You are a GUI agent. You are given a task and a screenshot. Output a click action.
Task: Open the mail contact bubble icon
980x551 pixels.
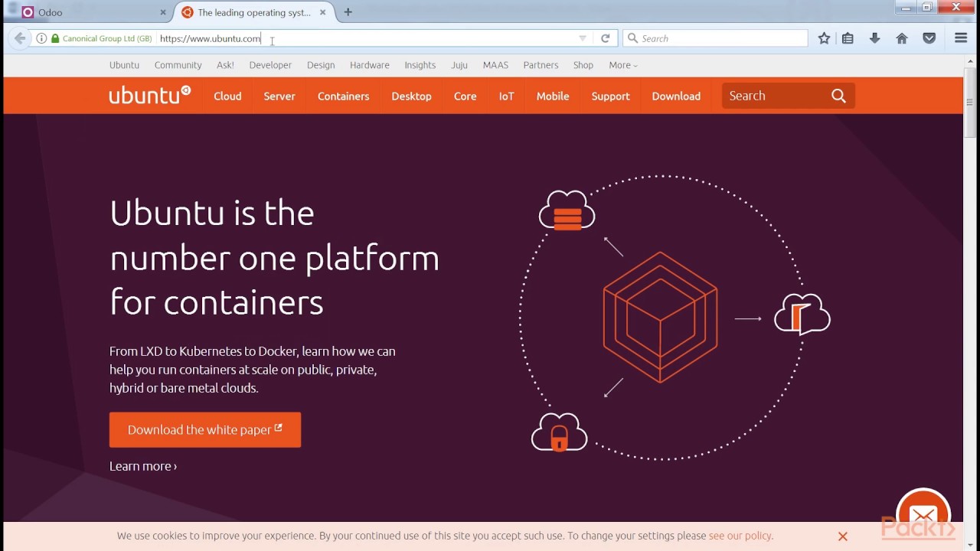tap(923, 514)
